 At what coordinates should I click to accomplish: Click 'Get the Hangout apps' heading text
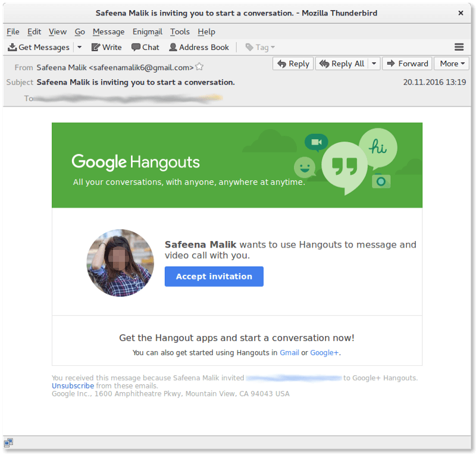click(x=237, y=338)
